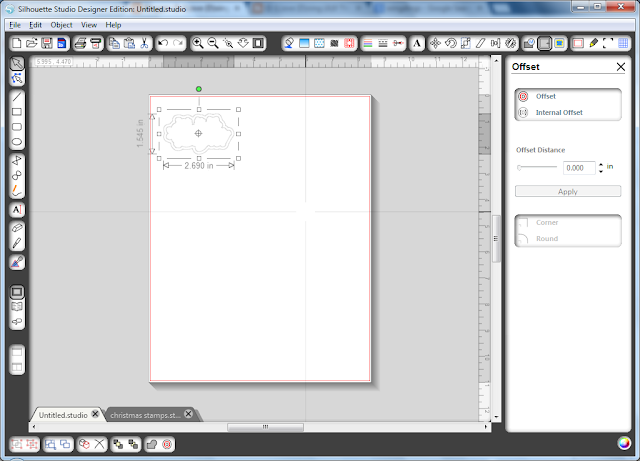Image resolution: width=640 pixels, height=461 pixels.
Task: Open the View menu
Action: pyautogui.click(x=89, y=25)
